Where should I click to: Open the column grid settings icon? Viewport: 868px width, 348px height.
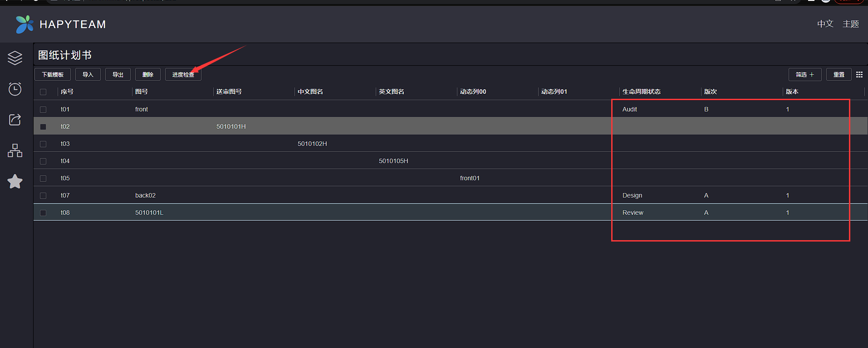click(x=859, y=75)
